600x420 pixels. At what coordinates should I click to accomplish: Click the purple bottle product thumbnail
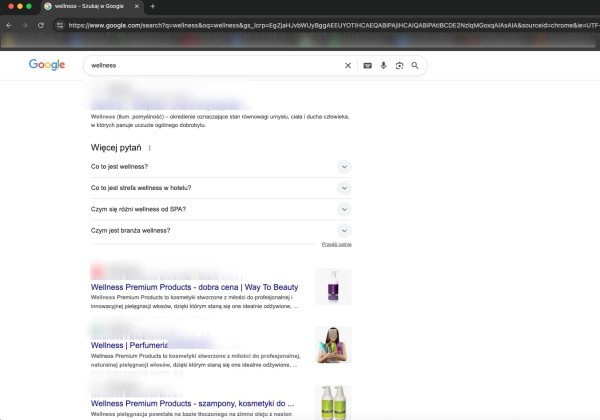(x=333, y=287)
